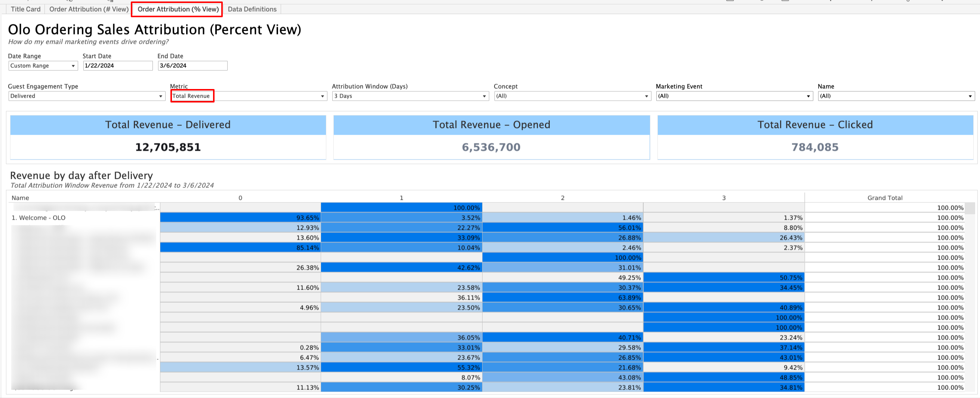Screen dimensions: 980x398
Task: Select the Total Revenue – Opened card header
Action: tap(491, 125)
